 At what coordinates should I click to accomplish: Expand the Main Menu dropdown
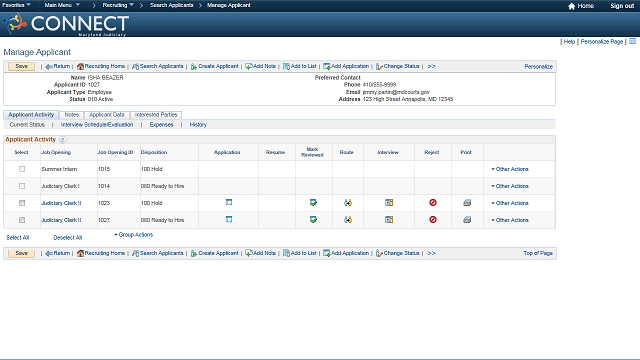pos(62,5)
